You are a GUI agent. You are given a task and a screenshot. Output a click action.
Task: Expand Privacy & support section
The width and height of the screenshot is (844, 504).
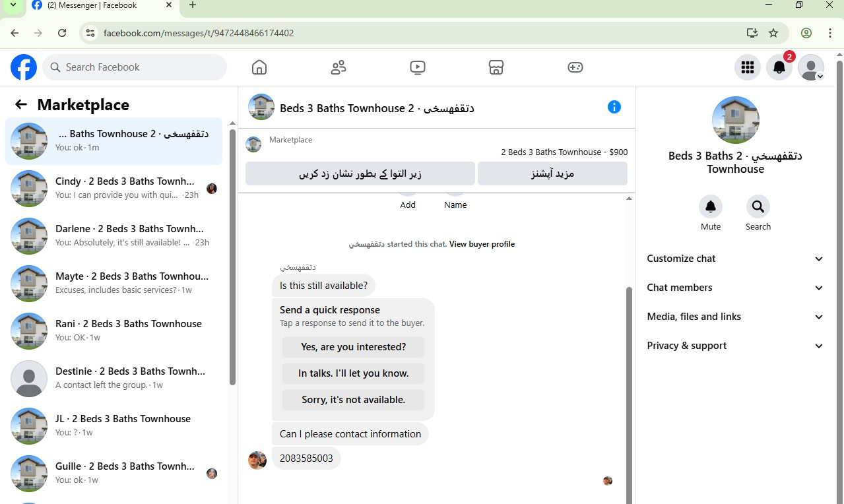click(x=735, y=346)
